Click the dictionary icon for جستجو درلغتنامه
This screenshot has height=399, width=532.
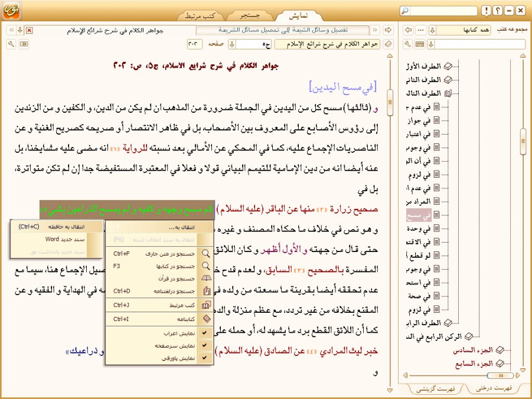click(206, 291)
